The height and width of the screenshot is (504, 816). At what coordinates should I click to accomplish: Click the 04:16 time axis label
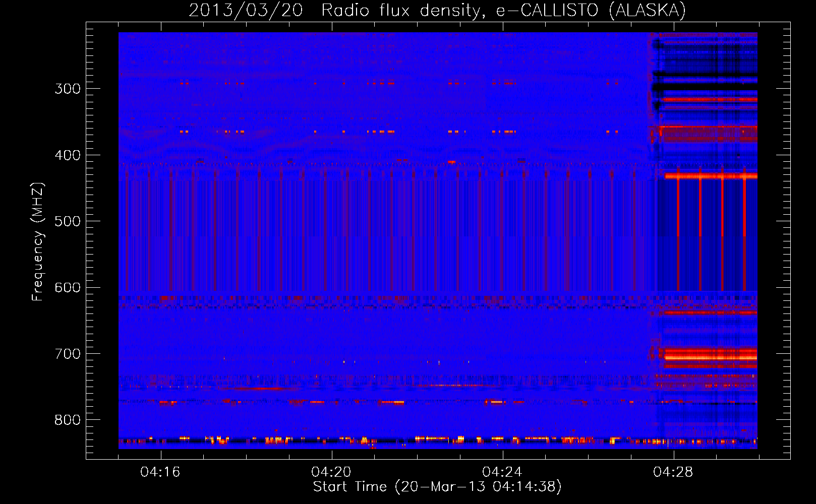(160, 472)
